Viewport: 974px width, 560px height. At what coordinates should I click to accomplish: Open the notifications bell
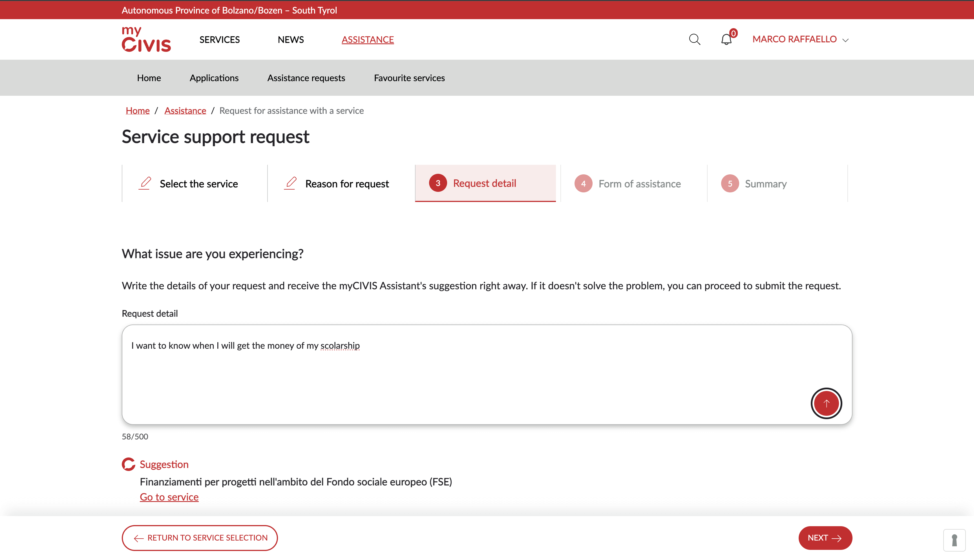click(726, 39)
